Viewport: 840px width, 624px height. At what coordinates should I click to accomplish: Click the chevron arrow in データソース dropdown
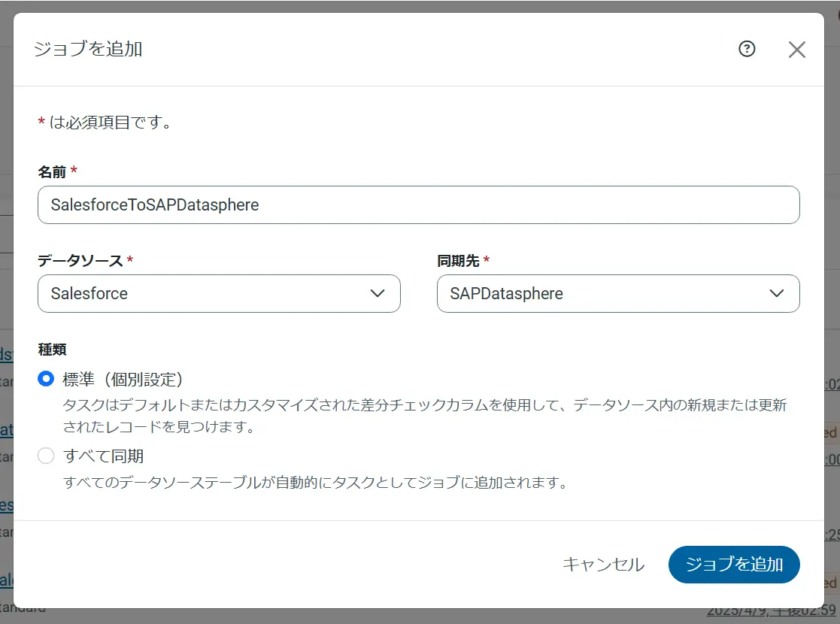pyautogui.click(x=378, y=293)
